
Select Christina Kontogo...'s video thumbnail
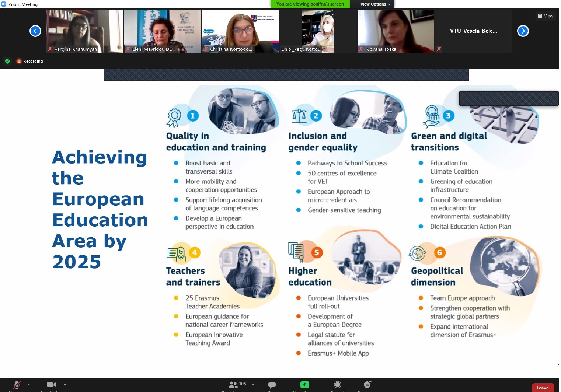[240, 31]
